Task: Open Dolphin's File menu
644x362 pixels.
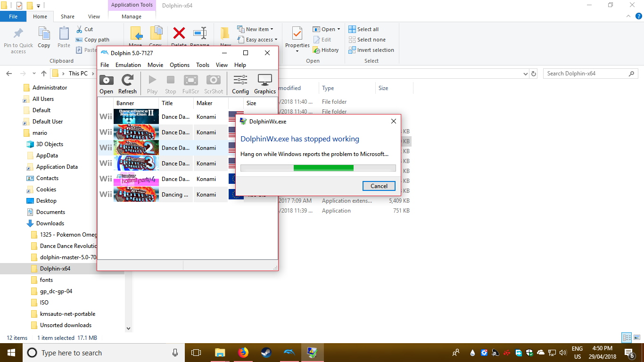Action: [105, 65]
